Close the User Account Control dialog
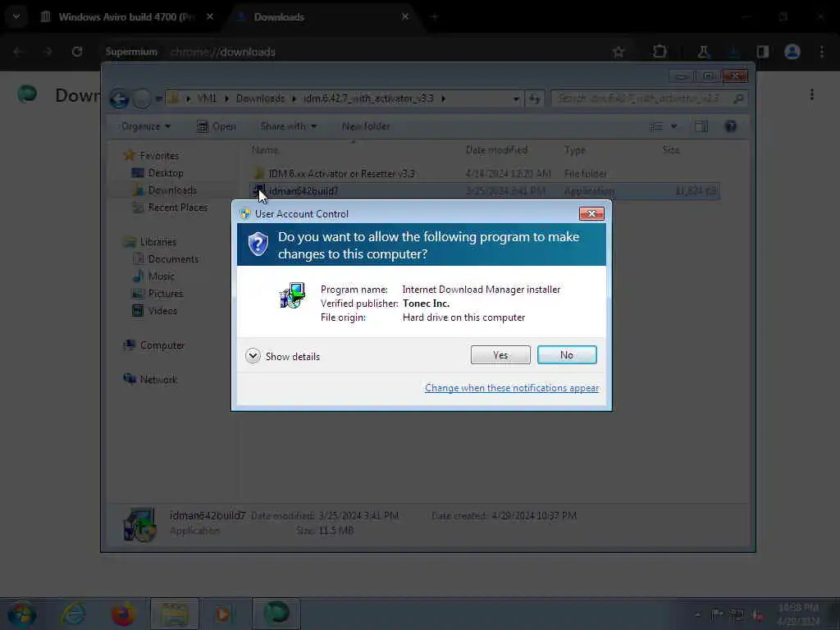Screen dimensions: 840x630 591,214
